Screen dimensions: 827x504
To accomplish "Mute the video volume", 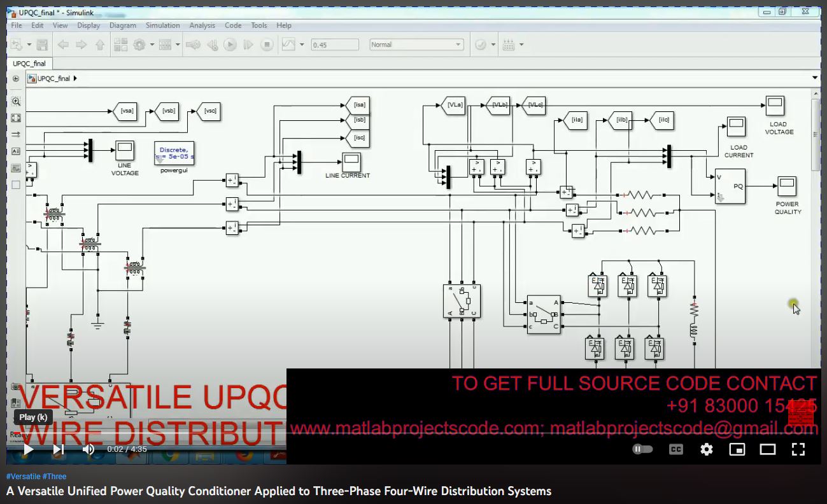I will point(88,449).
